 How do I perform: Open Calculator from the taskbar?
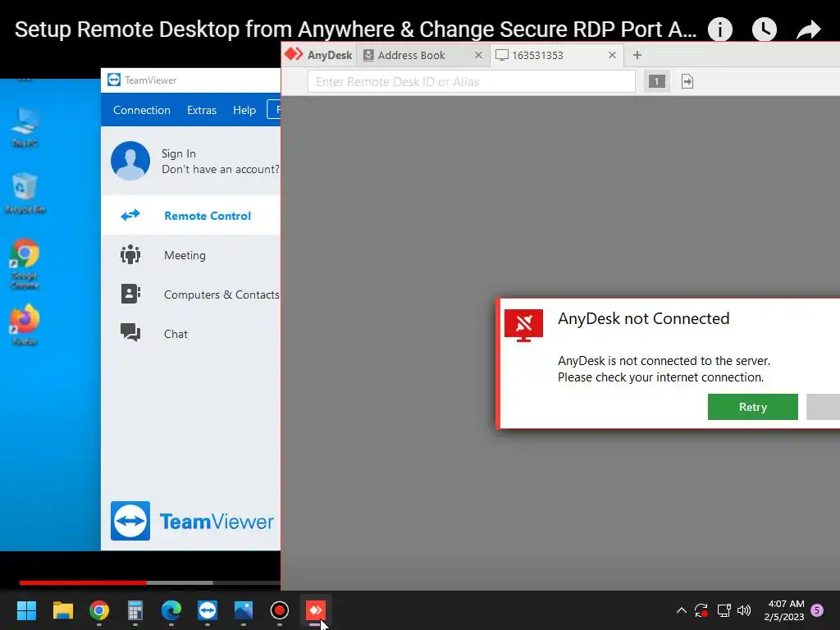pos(135,610)
